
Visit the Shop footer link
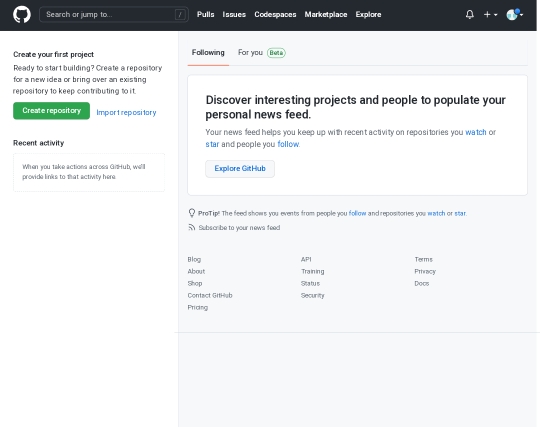coord(195,283)
